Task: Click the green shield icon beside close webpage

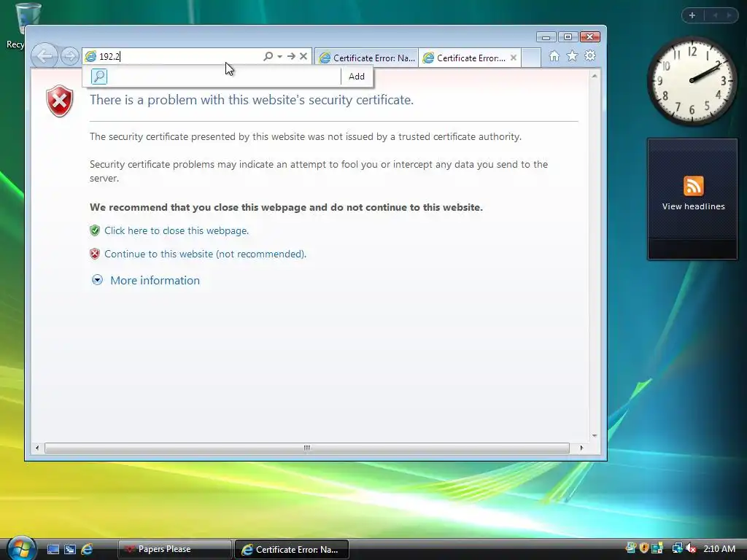Action: tap(95, 230)
